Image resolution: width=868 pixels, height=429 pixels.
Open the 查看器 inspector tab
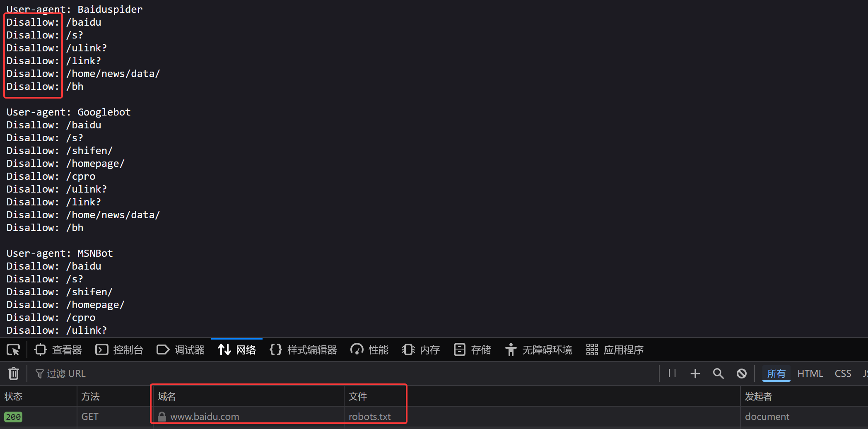coord(58,350)
